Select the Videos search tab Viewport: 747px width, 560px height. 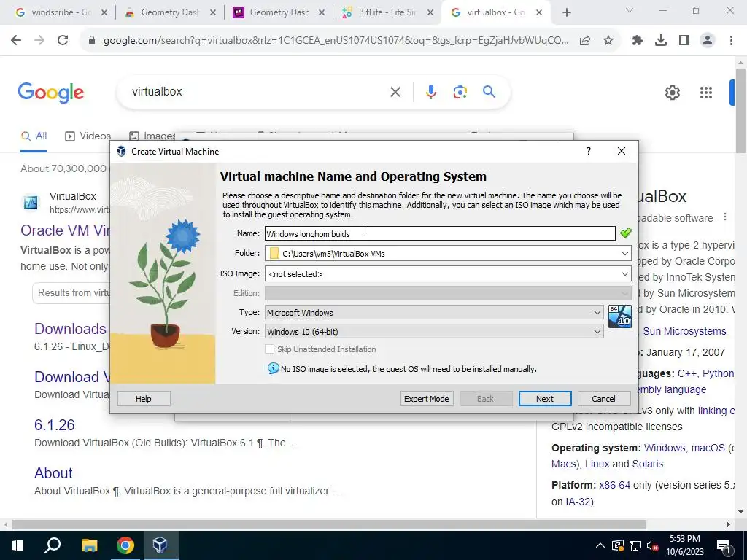(x=88, y=136)
